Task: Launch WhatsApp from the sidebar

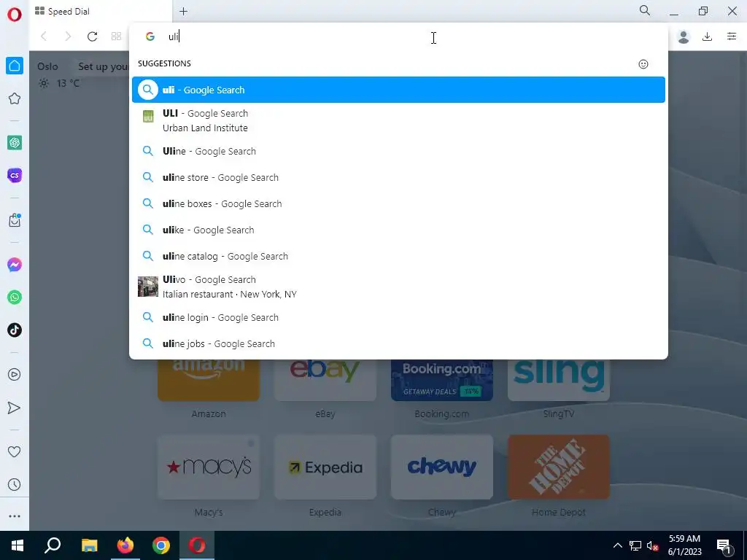Action: point(15,297)
